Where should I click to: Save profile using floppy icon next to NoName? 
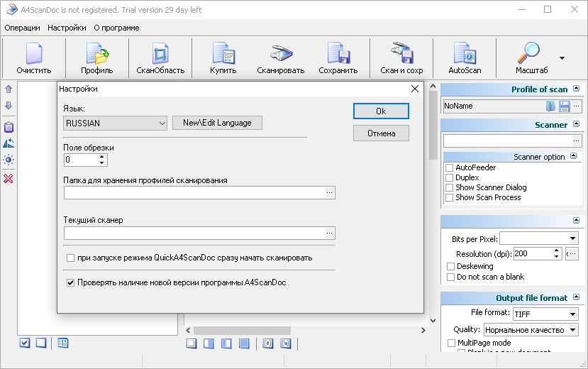pyautogui.click(x=565, y=106)
